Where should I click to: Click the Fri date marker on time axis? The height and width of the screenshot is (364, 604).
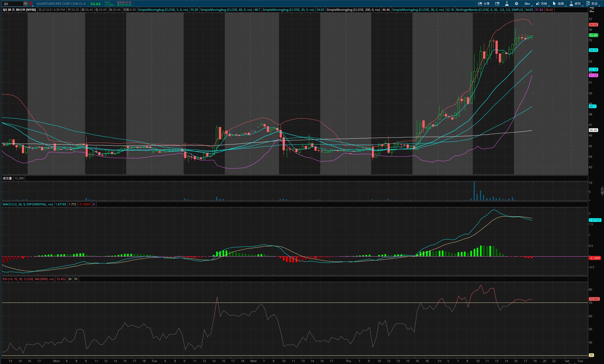[440, 361]
